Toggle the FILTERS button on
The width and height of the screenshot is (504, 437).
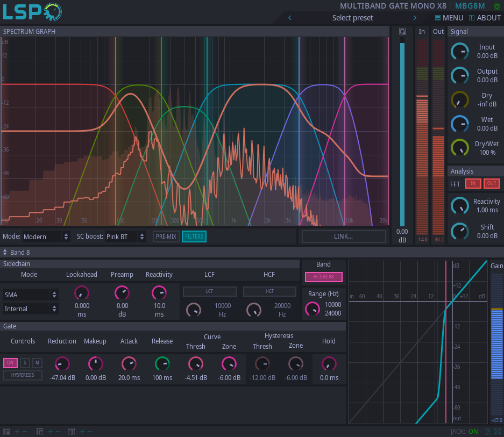coord(194,236)
